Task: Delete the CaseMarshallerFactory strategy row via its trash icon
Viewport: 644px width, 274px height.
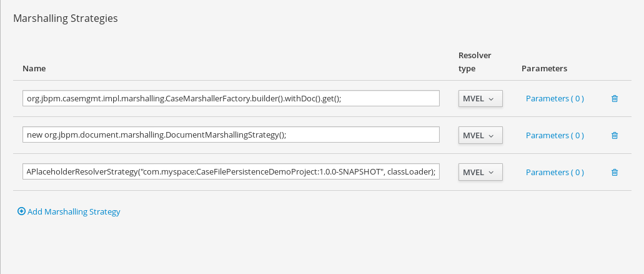Action: click(x=615, y=99)
